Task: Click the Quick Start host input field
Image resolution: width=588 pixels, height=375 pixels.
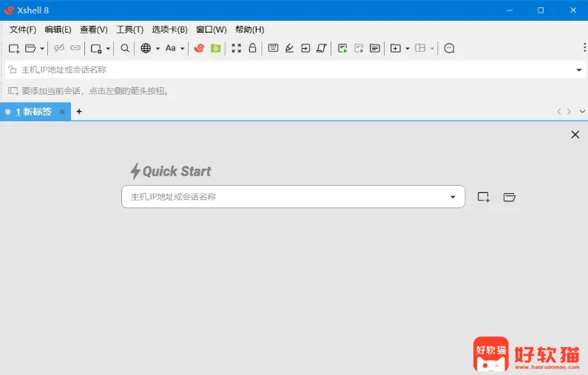Action: pos(293,197)
